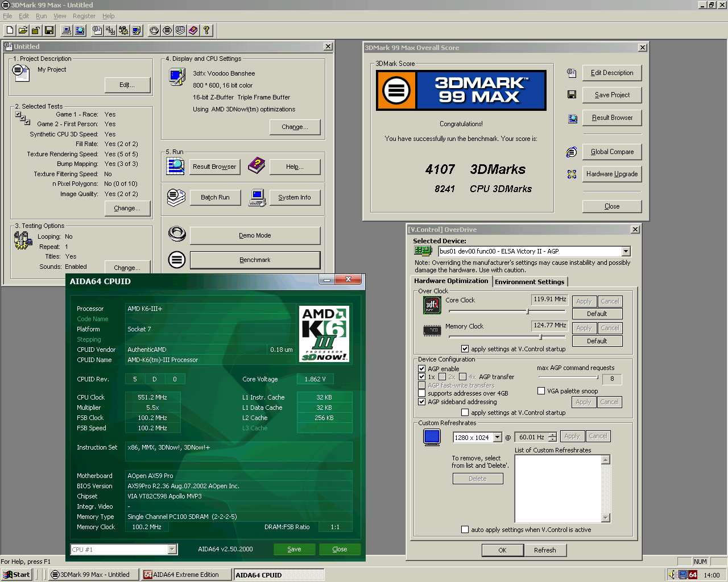Enable supports addresses over 4GB
Screen dimensions: 728x582
pyautogui.click(x=422, y=393)
